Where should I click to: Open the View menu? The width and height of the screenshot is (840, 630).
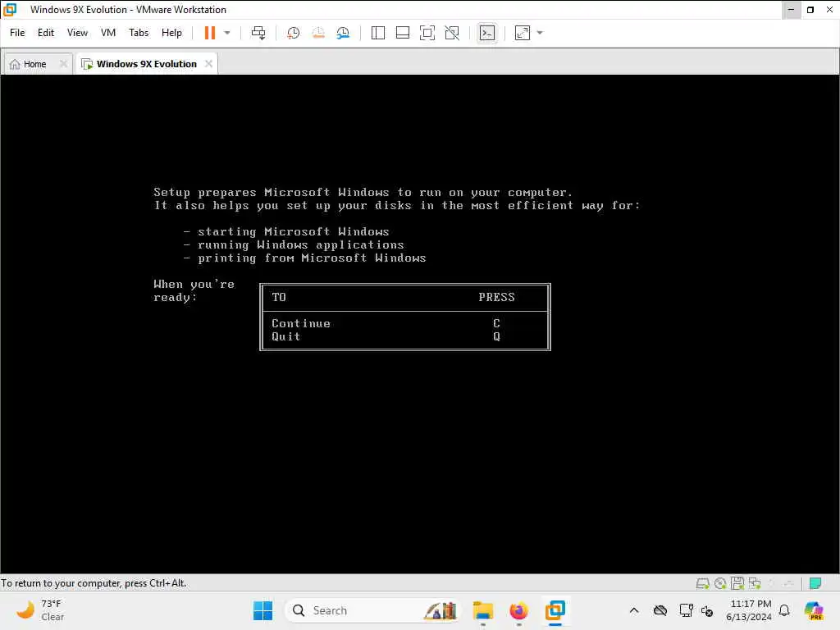click(77, 33)
